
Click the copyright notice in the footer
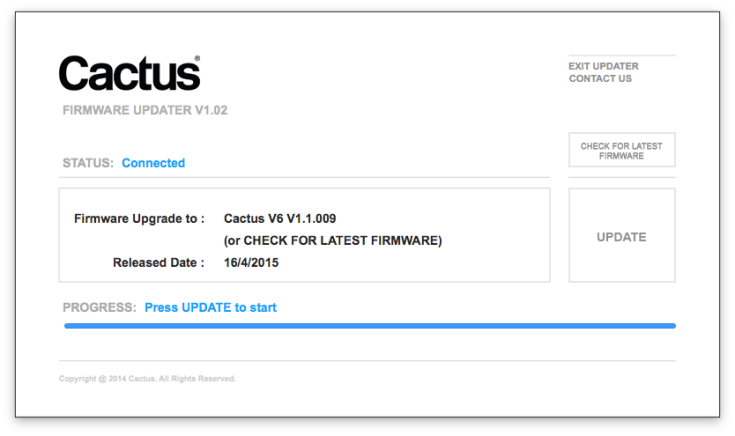[147, 379]
